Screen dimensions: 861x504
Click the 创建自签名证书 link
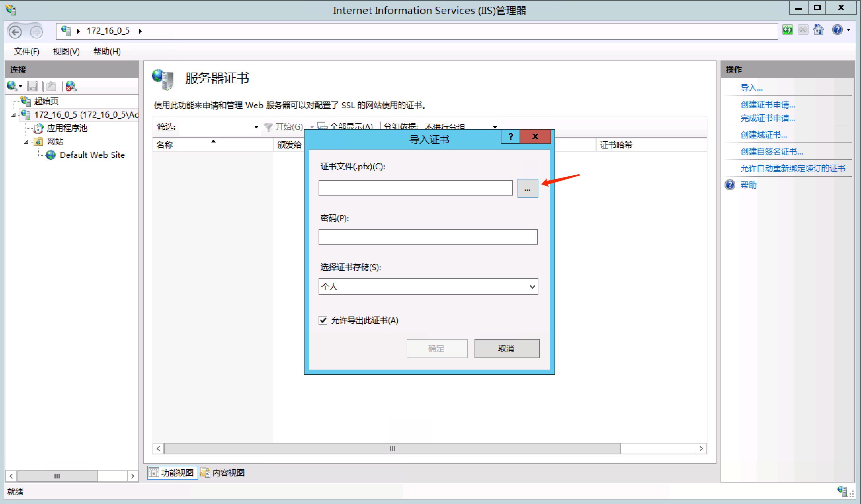click(x=772, y=152)
